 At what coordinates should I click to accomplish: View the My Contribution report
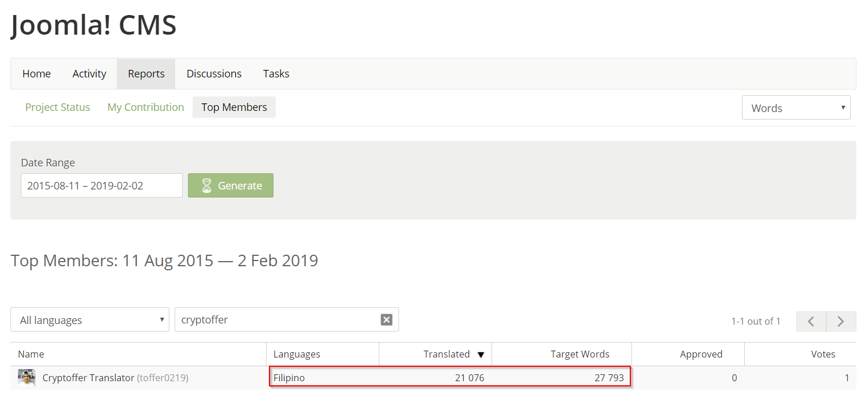pos(146,107)
